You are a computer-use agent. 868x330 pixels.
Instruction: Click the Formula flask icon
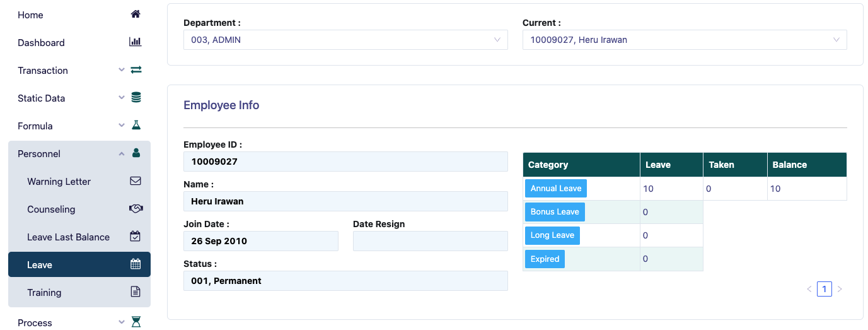pyautogui.click(x=136, y=126)
